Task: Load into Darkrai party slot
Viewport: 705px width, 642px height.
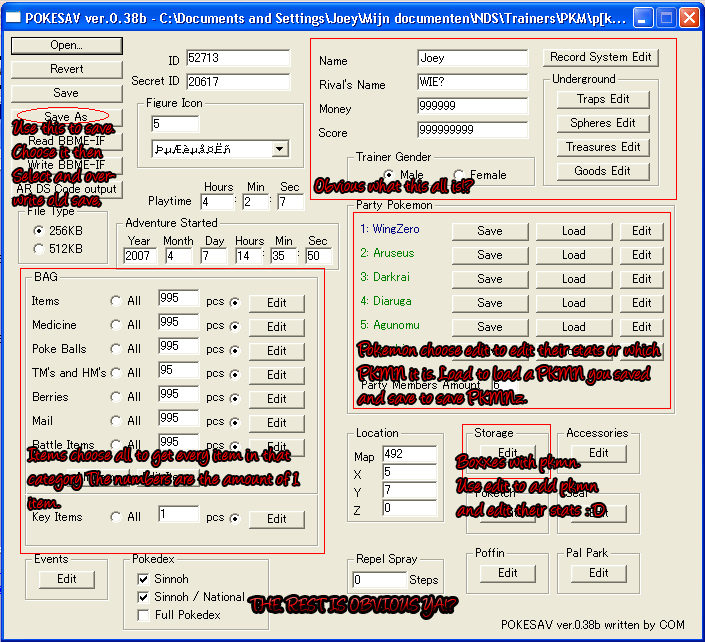Action: click(x=574, y=279)
